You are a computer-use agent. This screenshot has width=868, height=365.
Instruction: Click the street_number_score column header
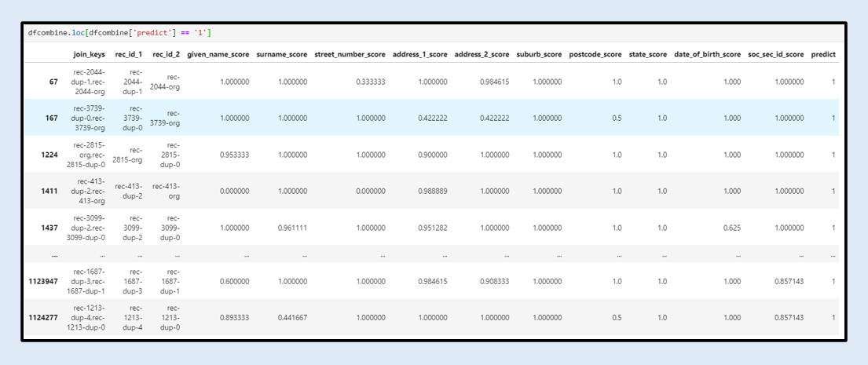tap(350, 55)
